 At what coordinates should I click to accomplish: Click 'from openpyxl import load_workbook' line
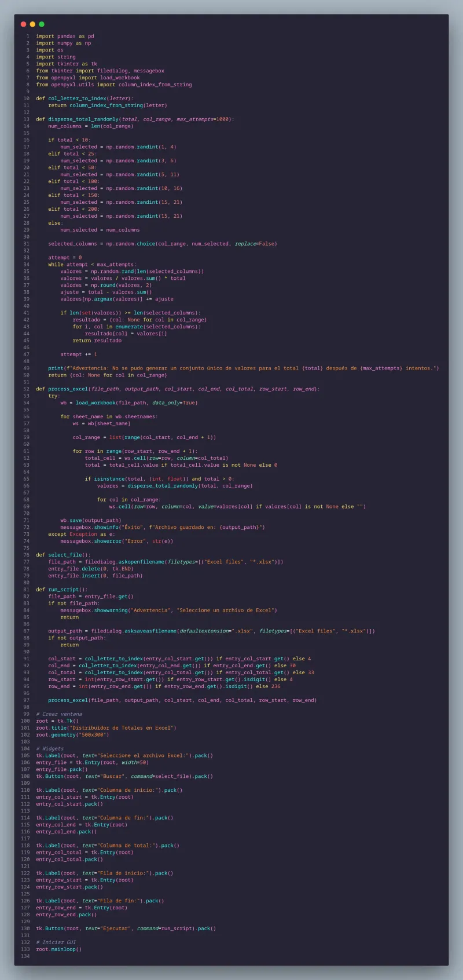88,78
